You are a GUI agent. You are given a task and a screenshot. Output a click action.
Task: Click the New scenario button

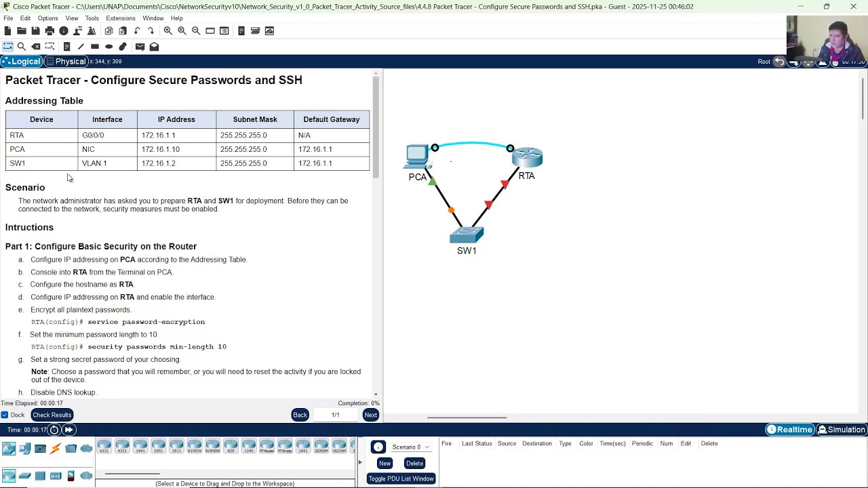(x=384, y=464)
